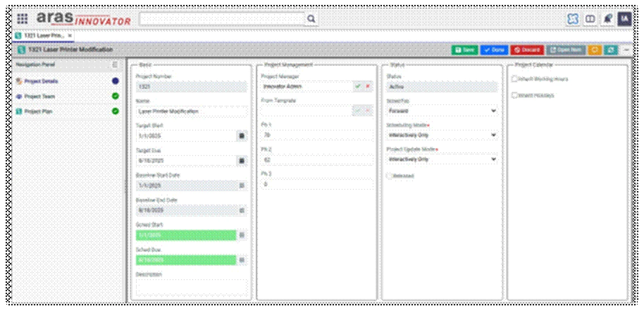
Task: Click Project Manager green check icon
Action: click(357, 86)
